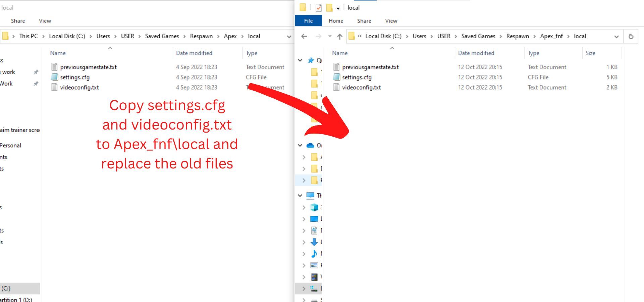Open address bar history dropdown in Apex_fnf window
The image size is (644, 302).
pos(616,37)
